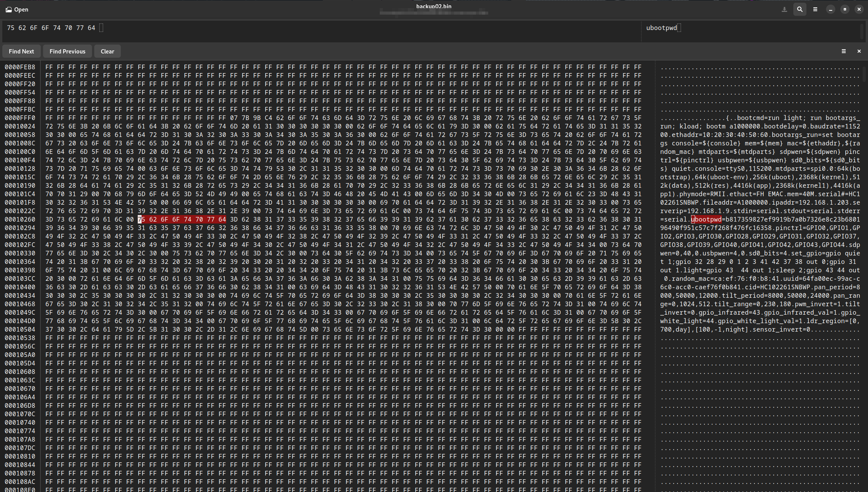Minimize the GHex window
This screenshot has height=492, width=868.
[x=830, y=9]
